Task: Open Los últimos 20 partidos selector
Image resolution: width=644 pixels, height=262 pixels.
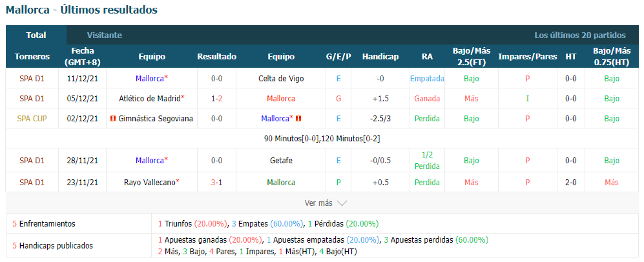Action: (580, 35)
